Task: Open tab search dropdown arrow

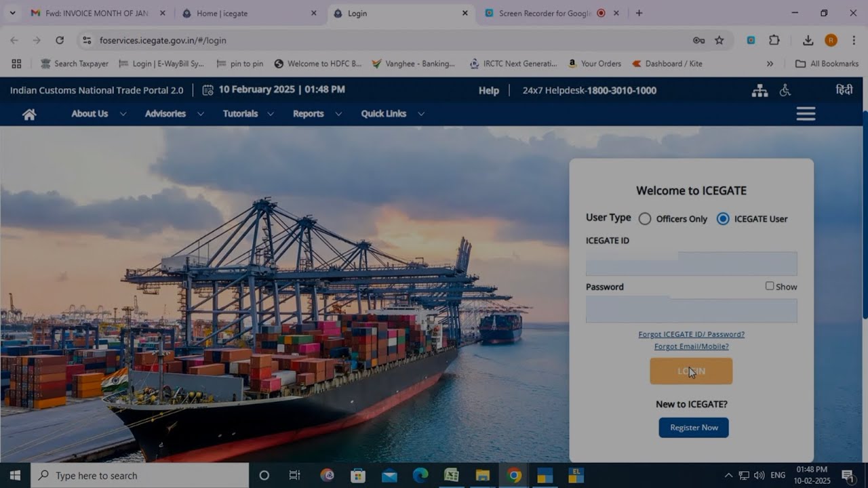Action: pos(12,13)
